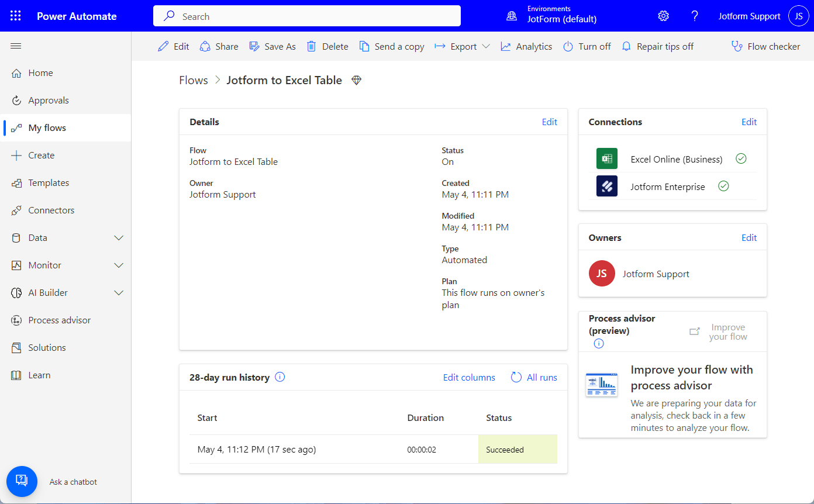Click Edit link in Connections panel
Screen dimensions: 814x504
(x=749, y=122)
